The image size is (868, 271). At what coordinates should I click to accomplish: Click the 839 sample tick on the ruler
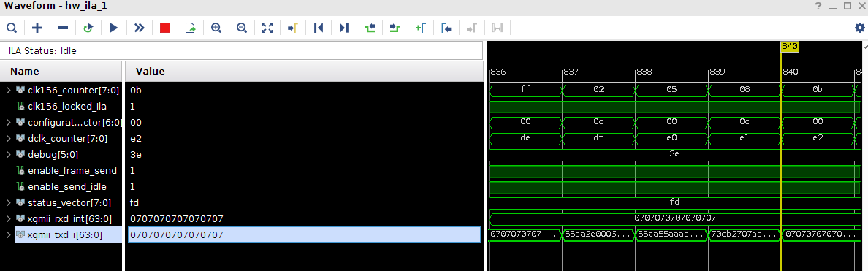pyautogui.click(x=717, y=72)
